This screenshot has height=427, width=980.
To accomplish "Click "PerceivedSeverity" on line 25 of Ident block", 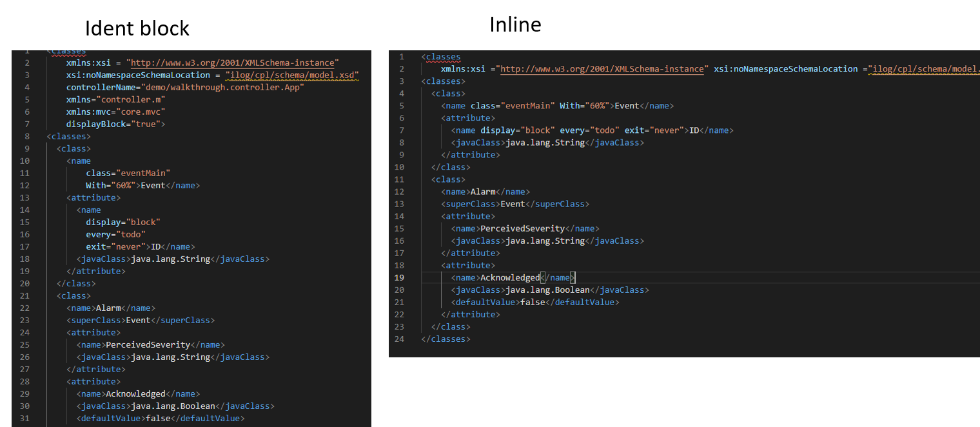I will coord(148,344).
